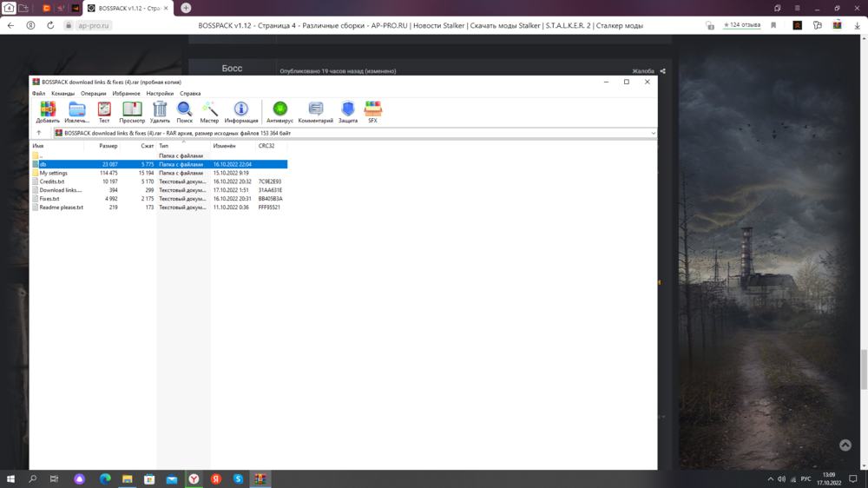Open the Защита (Protect) tool

tap(348, 111)
